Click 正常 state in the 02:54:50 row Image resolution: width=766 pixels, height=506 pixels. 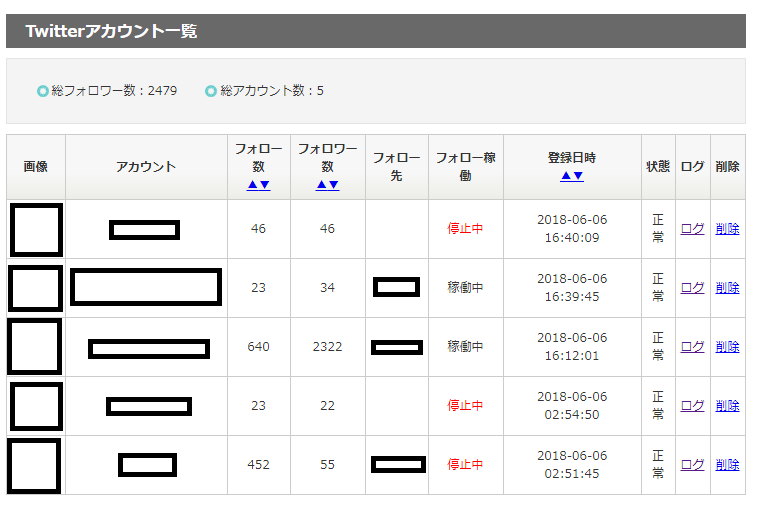(x=658, y=405)
